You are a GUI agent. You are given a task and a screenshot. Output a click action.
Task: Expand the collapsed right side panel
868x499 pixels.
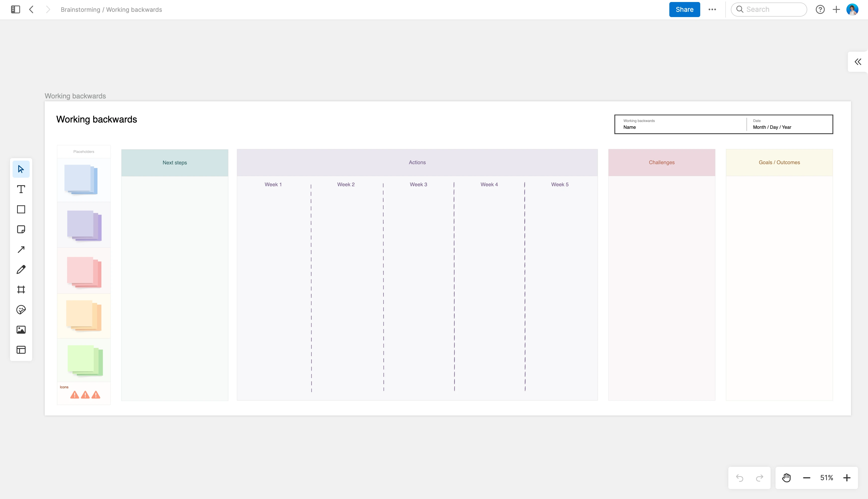[858, 62]
